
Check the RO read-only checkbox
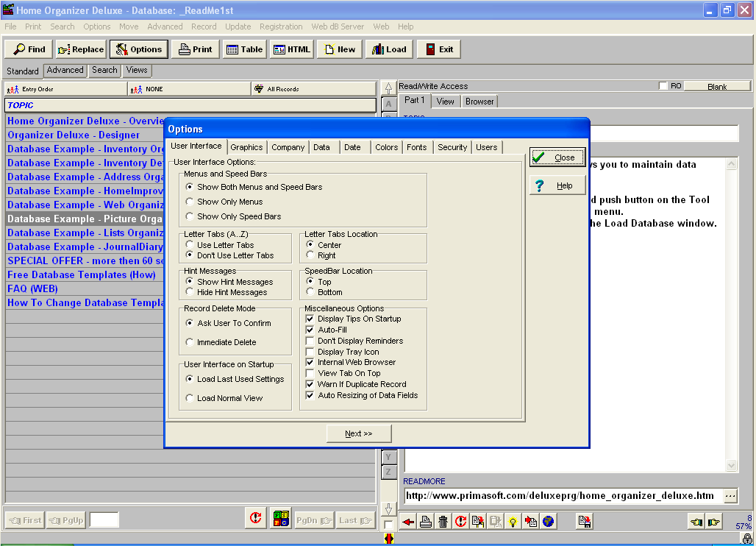pos(663,86)
